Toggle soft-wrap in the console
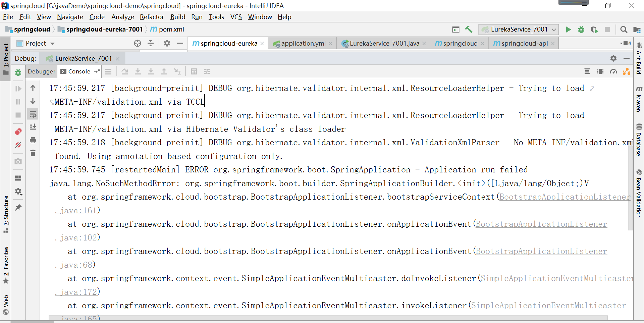This screenshot has width=644, height=323. (x=33, y=114)
